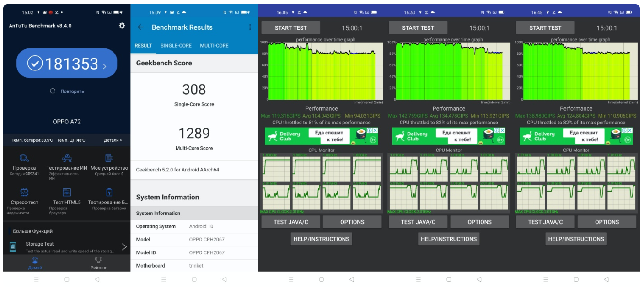Click the Повторить retry icon
This screenshot has width=644, height=289.
click(53, 91)
